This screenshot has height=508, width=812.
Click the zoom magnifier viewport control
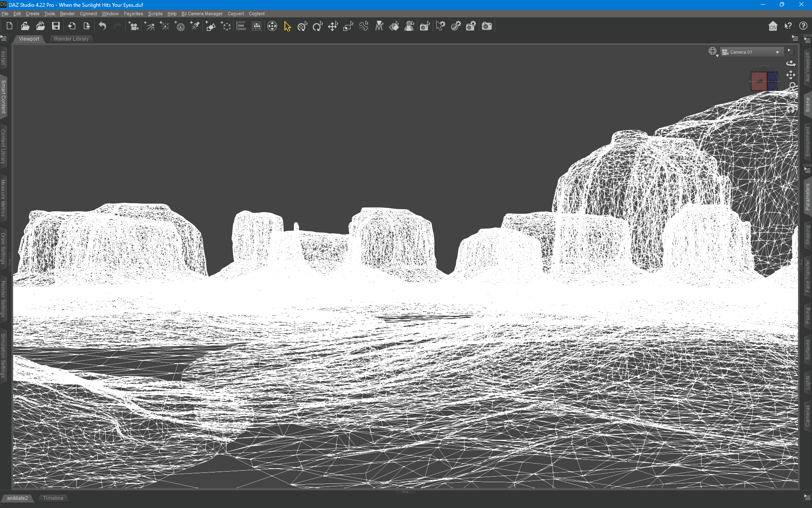[x=792, y=86]
